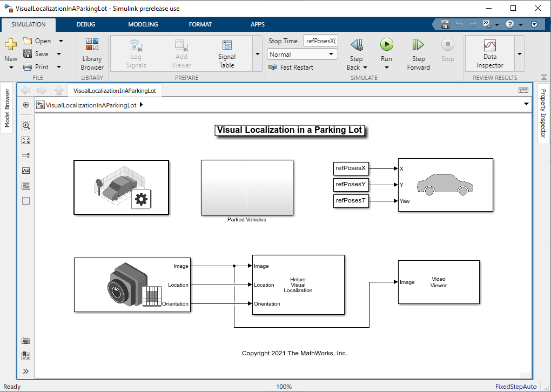Click the Zoom In tool in palette
This screenshot has width=551, height=392.
pyautogui.click(x=26, y=125)
